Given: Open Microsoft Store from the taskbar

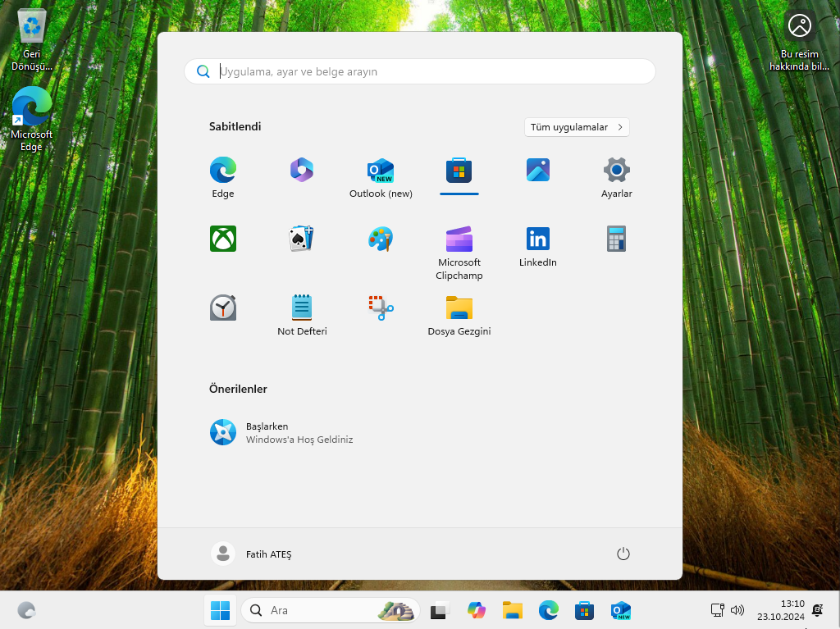Looking at the screenshot, I should click(x=584, y=610).
